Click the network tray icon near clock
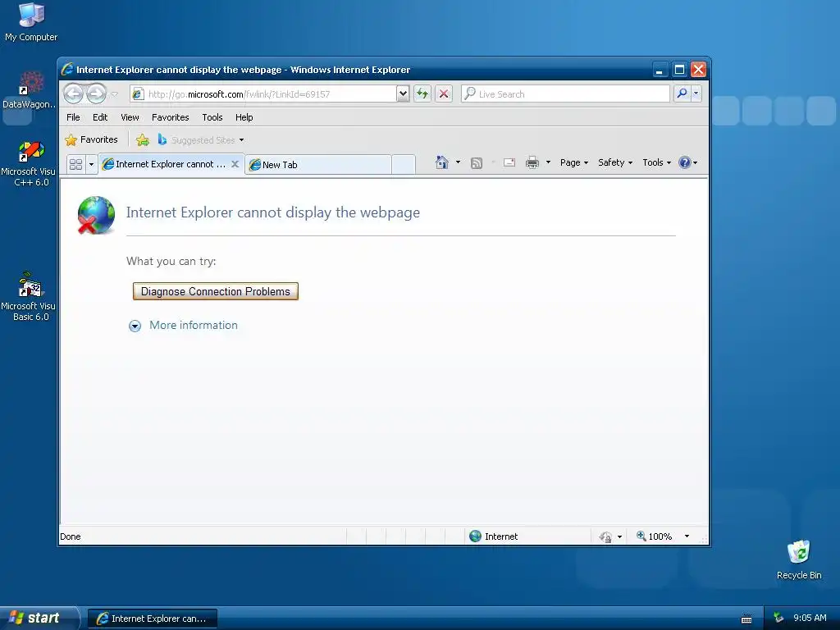The width and height of the screenshot is (840, 630). click(778, 618)
